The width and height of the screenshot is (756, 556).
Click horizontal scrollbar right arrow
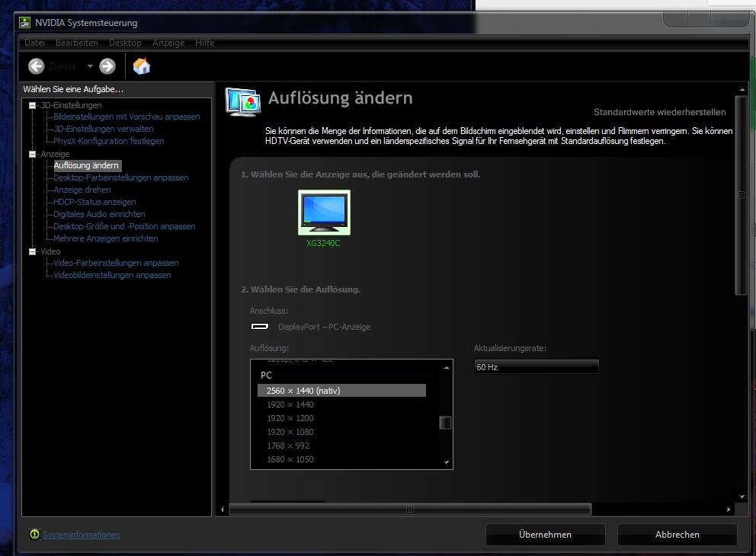728,510
